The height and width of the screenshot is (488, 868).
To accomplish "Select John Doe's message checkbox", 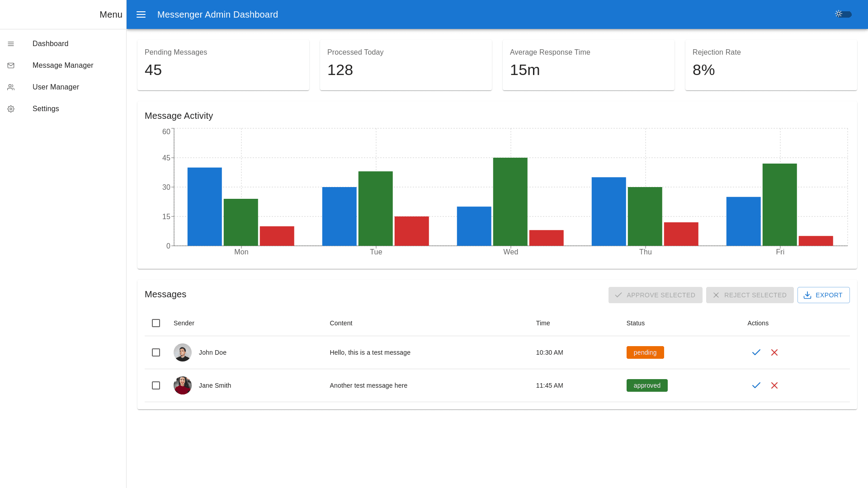I will [156, 352].
